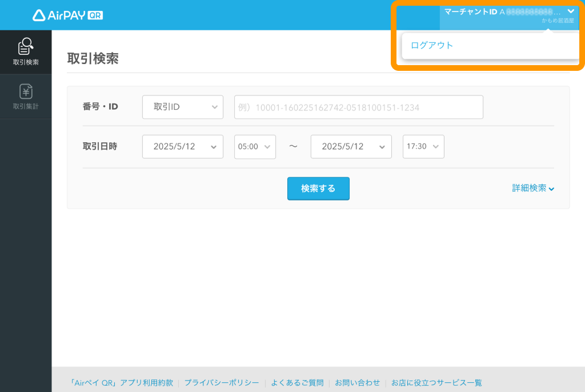The height and width of the screenshot is (392, 585).
Task: Open the お店に役立つサービス一覧 link
Action: click(x=436, y=383)
